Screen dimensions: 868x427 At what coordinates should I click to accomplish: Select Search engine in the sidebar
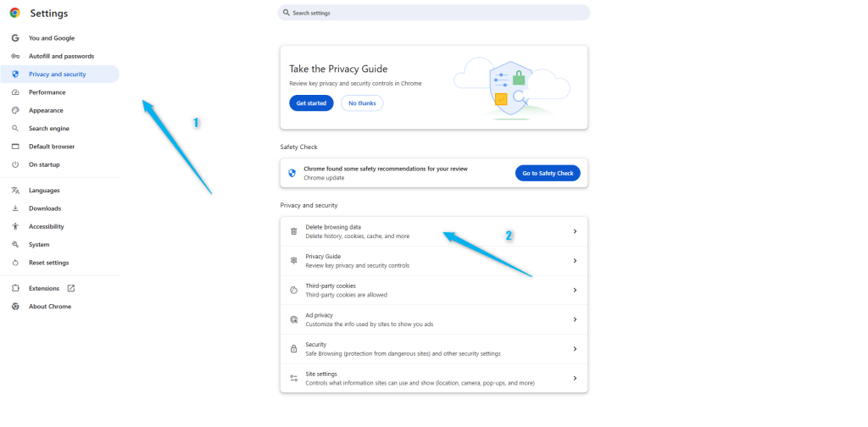tap(49, 128)
